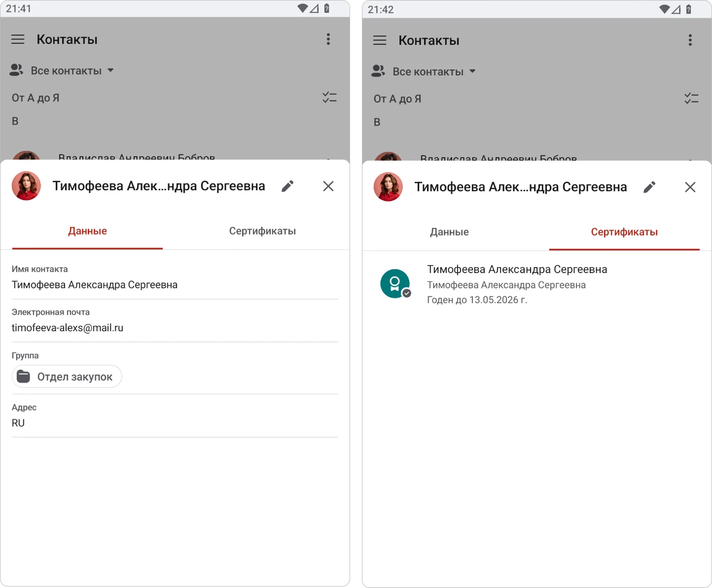
Task: Switch to Сертификаты tab in left panel
Action: (x=262, y=231)
